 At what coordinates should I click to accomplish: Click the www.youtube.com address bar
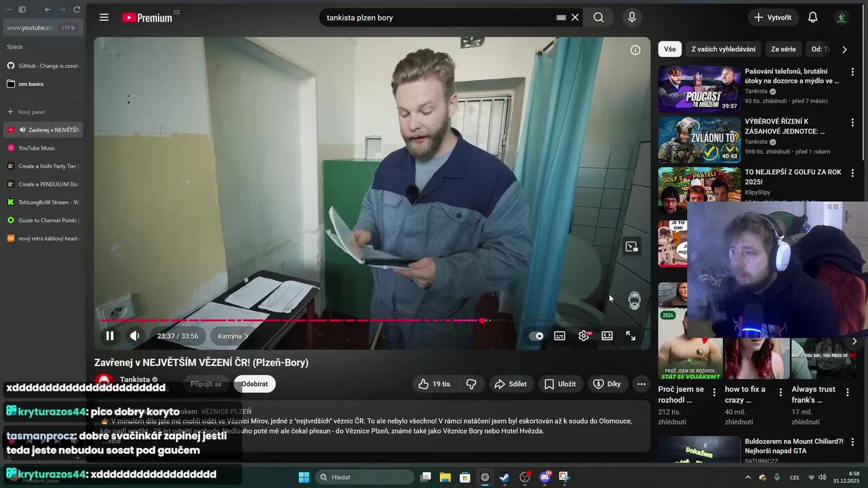point(43,28)
